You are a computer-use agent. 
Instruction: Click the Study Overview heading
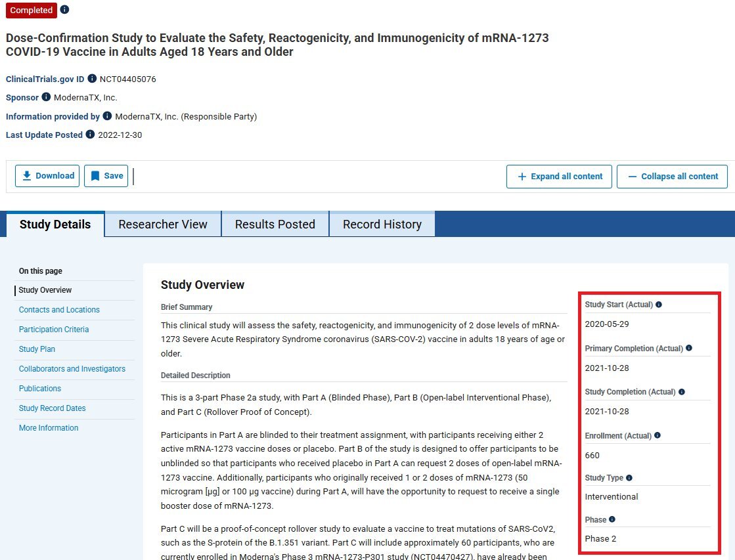coord(202,285)
